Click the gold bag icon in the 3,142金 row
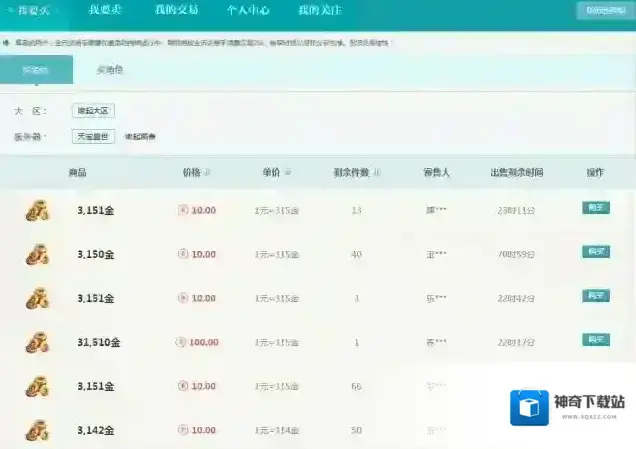This screenshot has height=449, width=636. coord(37,430)
